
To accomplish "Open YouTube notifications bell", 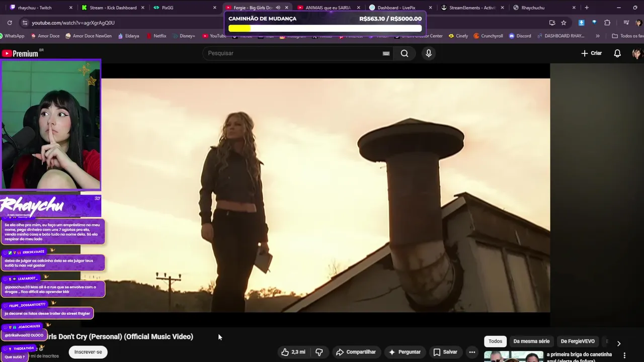I will pyautogui.click(x=617, y=53).
